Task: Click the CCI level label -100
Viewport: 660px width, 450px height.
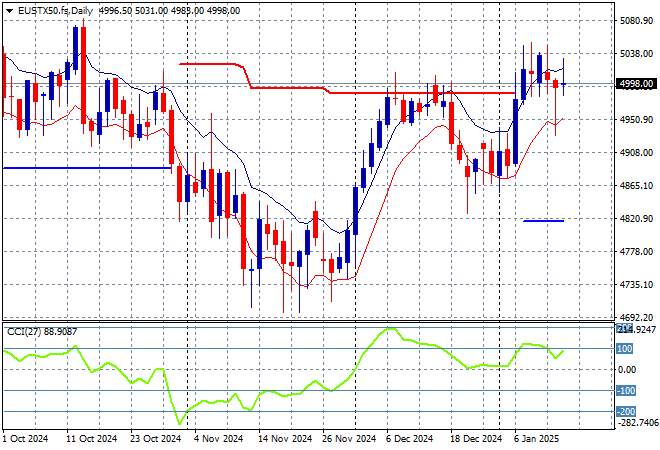Action: coord(626,391)
